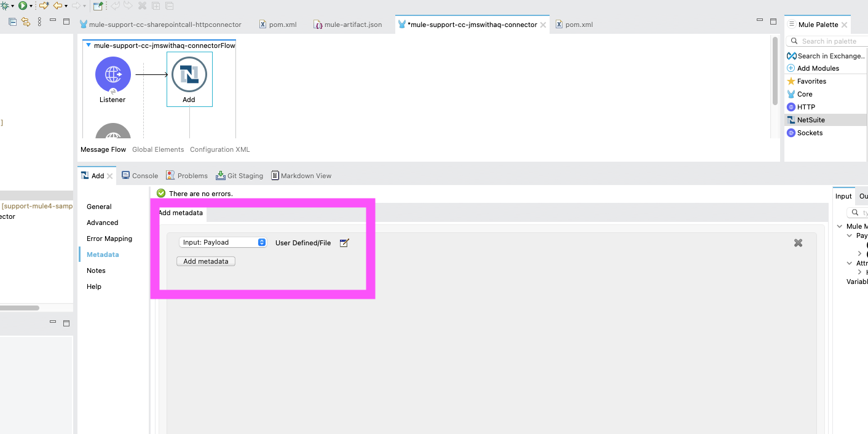Click the Add metadata button
This screenshot has width=868, height=434.
pos(205,261)
